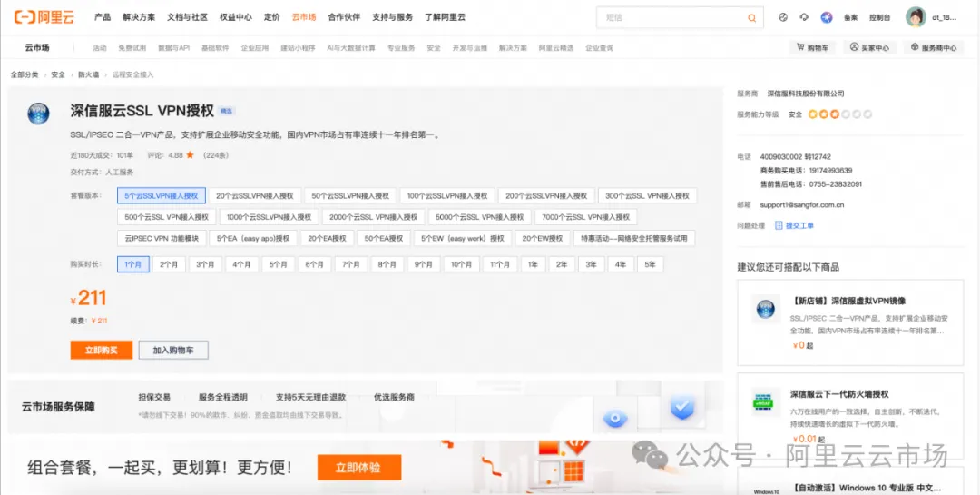Open 文档与社区 top menu

click(x=188, y=17)
